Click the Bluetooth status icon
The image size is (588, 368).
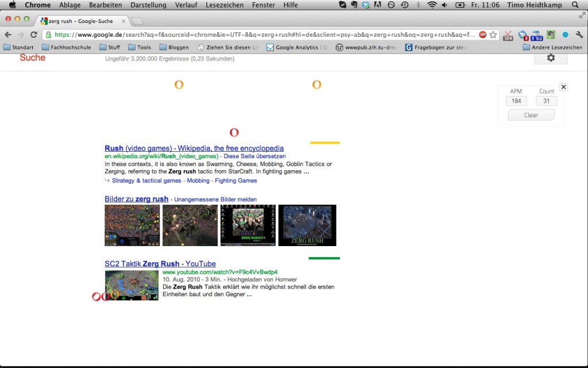click(418, 5)
